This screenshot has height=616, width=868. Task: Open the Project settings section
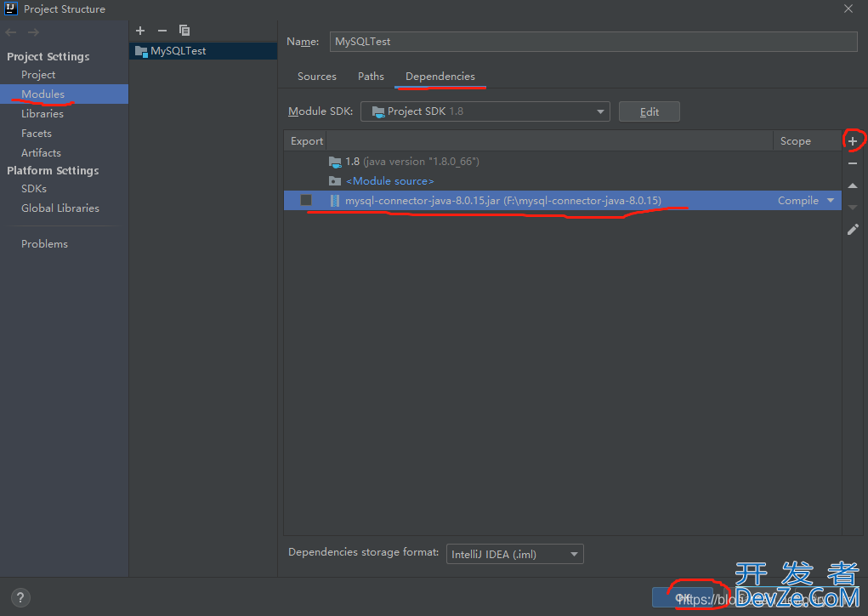click(x=38, y=75)
